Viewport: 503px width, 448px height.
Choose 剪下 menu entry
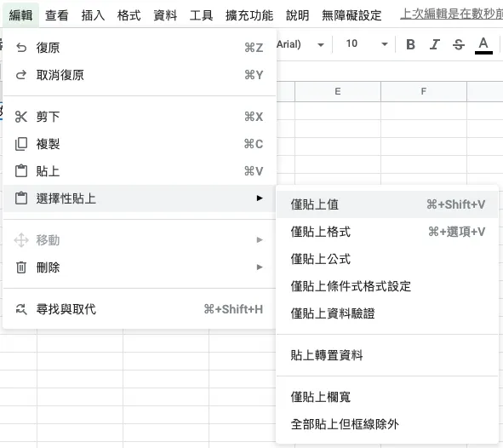pos(140,117)
